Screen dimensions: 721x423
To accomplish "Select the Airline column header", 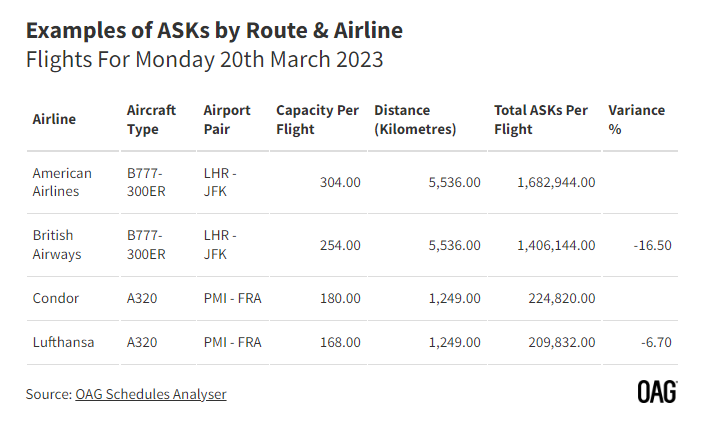I will pyautogui.click(x=54, y=119).
